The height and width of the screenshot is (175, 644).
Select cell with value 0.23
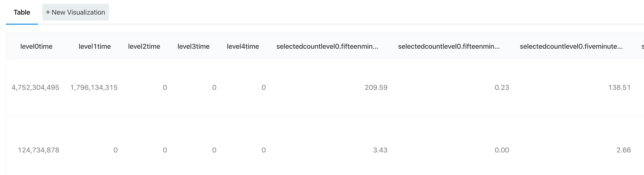(x=502, y=87)
